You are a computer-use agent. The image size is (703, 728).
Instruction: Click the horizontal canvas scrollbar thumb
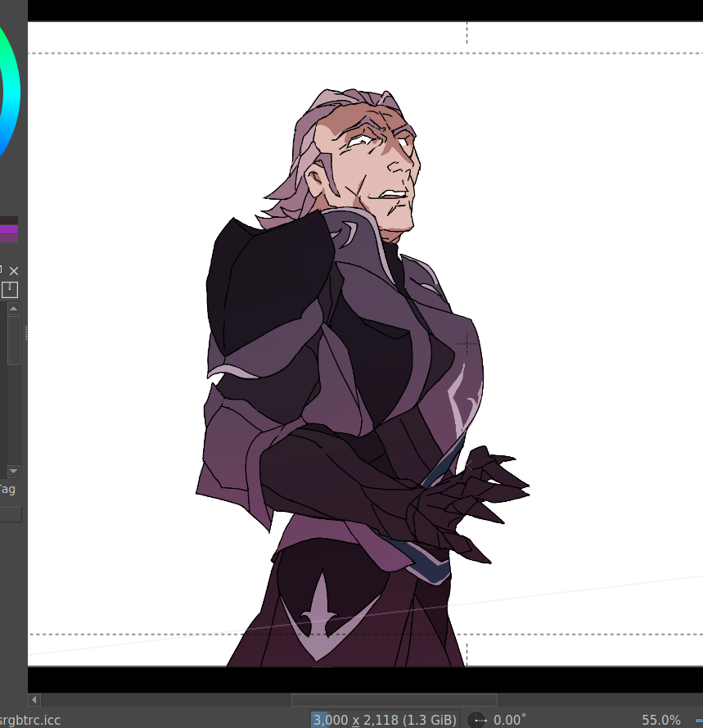(394, 700)
